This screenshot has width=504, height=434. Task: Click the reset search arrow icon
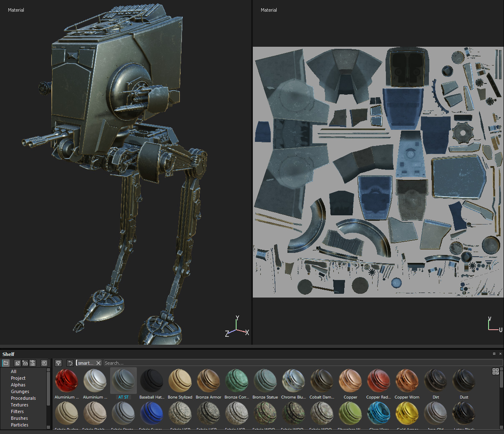tap(70, 363)
